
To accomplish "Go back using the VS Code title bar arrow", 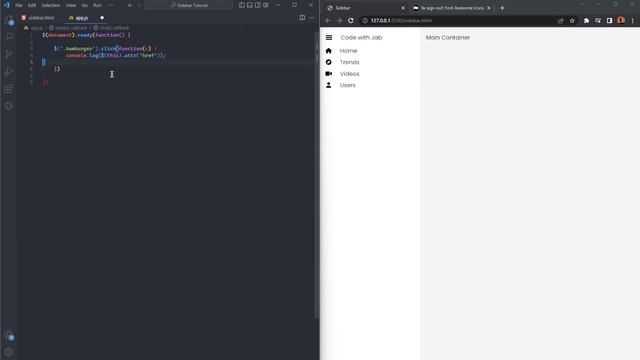I will (x=130, y=5).
